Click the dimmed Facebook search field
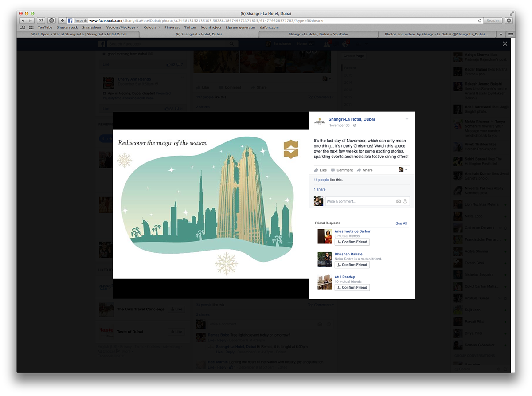Screen dimensions: 532x396 pyautogui.click(x=172, y=44)
